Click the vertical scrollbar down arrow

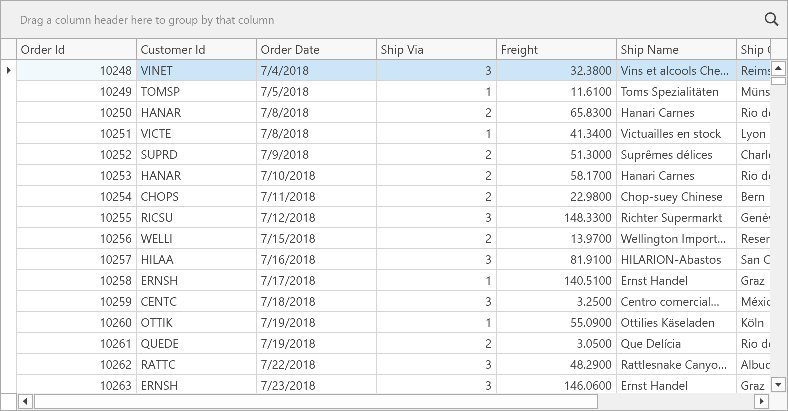[778, 384]
